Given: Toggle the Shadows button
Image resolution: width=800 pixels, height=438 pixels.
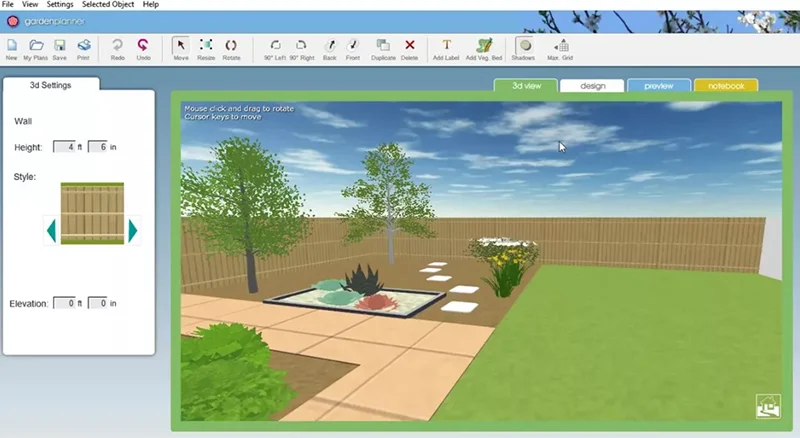Looking at the screenshot, I should 524,46.
